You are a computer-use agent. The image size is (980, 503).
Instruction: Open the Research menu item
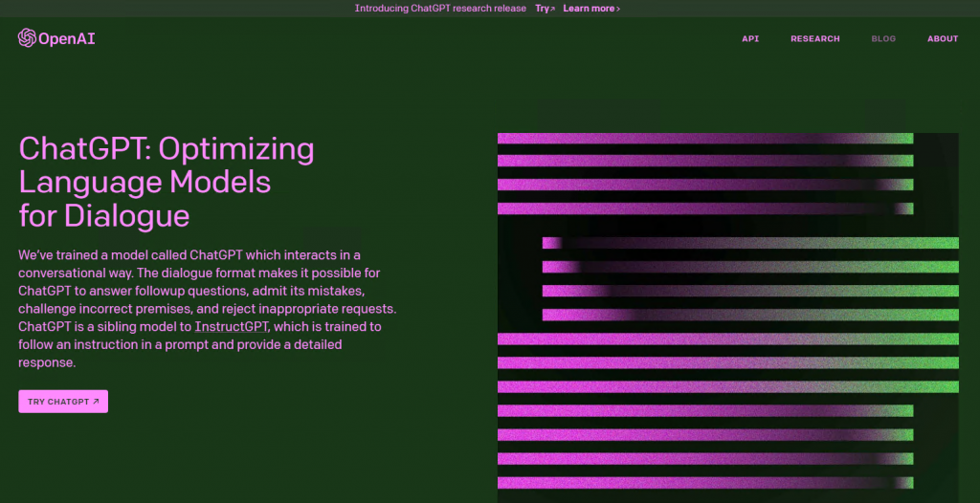pyautogui.click(x=815, y=39)
